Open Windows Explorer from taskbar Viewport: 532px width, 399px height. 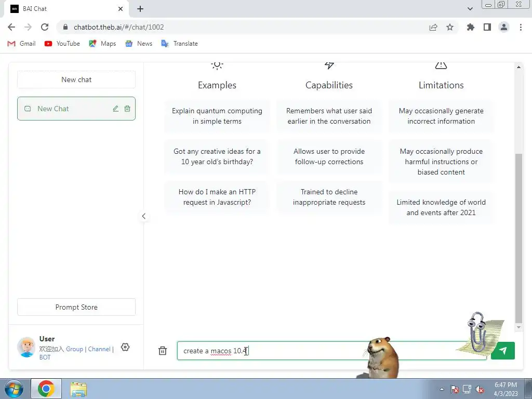point(78,389)
